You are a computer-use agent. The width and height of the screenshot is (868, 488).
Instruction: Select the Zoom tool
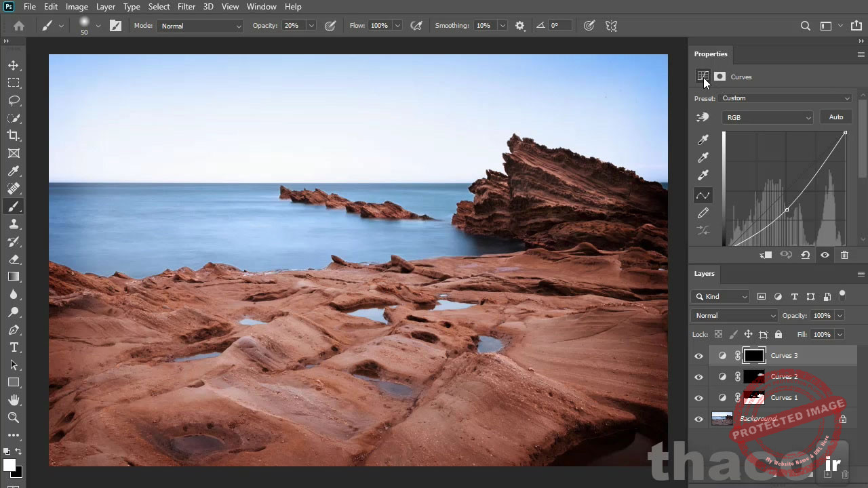coord(14,418)
